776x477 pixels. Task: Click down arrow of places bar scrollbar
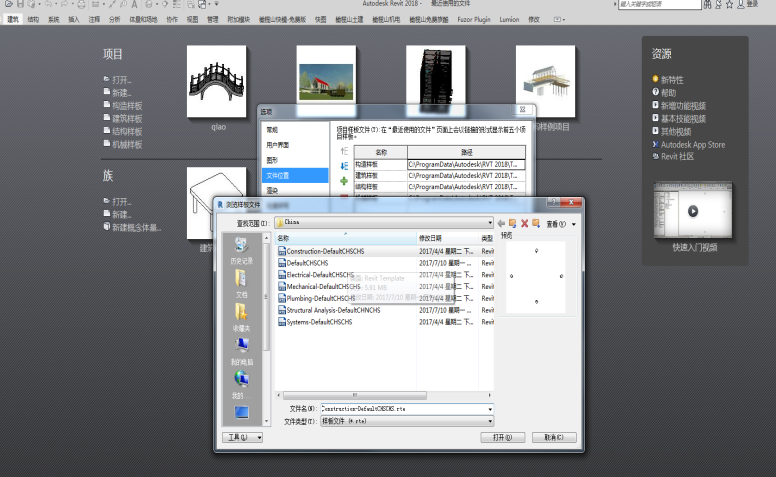[266, 421]
